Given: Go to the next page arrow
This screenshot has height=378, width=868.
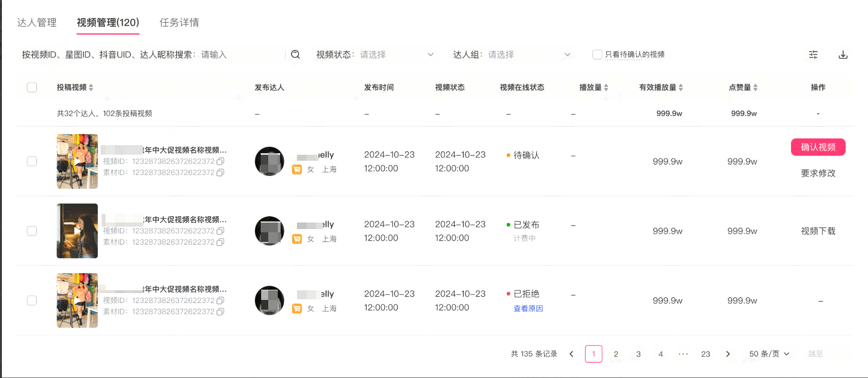Looking at the screenshot, I should click(x=728, y=354).
